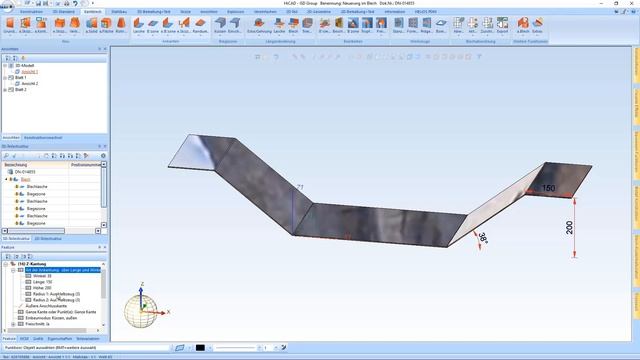Click the Stanz... tool icon
This screenshot has width=640, height=360.
(x=398, y=23)
